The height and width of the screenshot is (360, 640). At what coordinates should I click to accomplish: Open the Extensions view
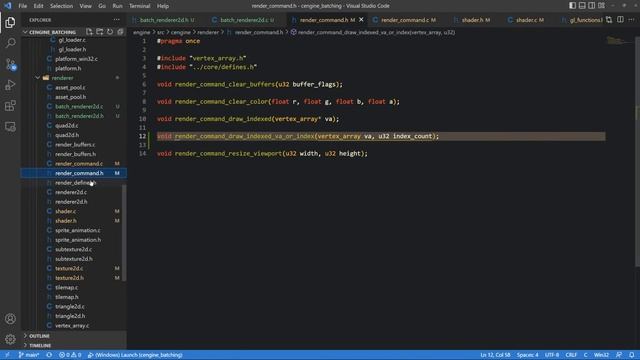point(10,106)
